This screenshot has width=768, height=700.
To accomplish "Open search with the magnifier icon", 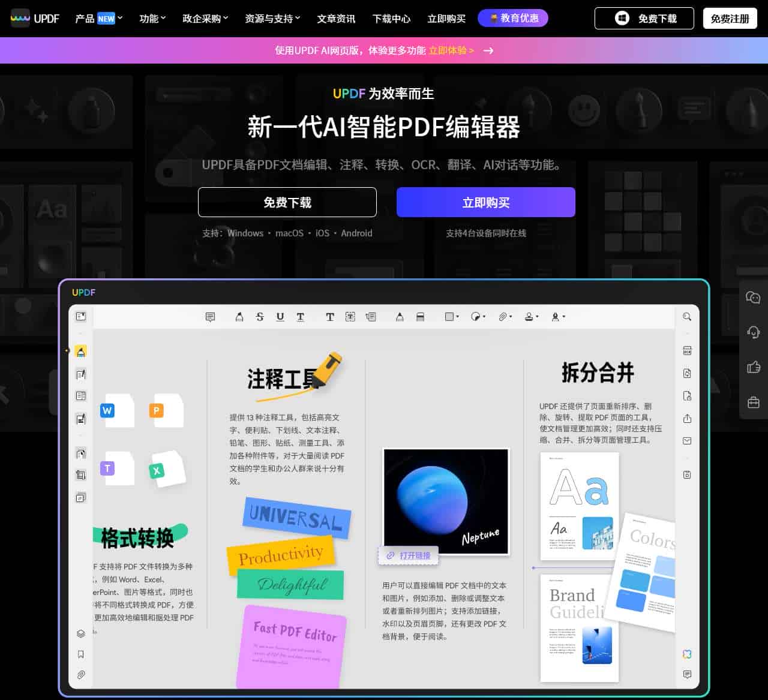I will pos(687,317).
